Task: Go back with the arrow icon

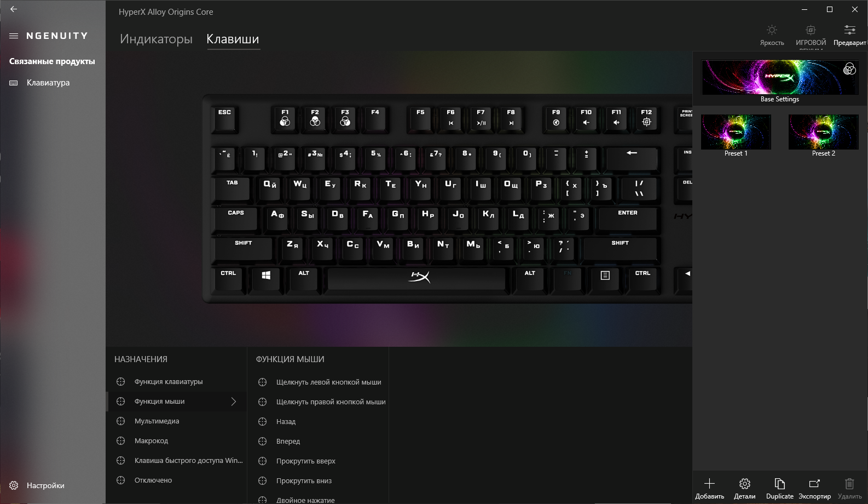Action: pos(14,9)
